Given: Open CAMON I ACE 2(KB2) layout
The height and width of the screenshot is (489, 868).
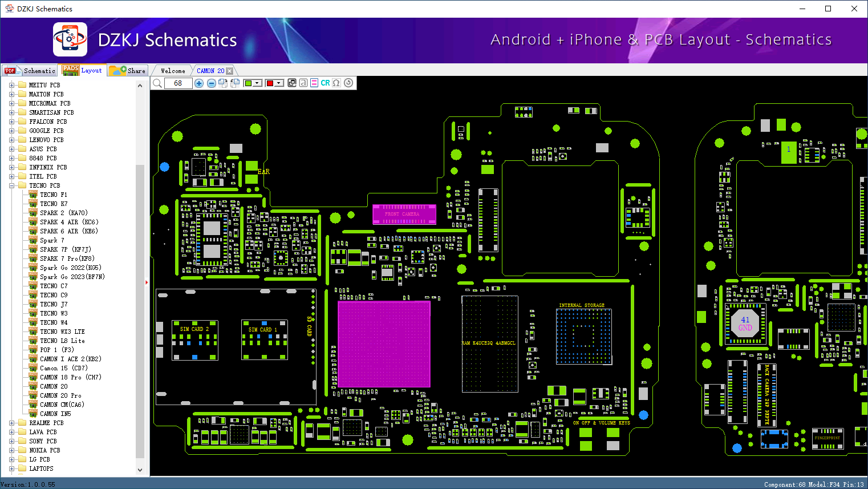Looking at the screenshot, I should point(71,359).
